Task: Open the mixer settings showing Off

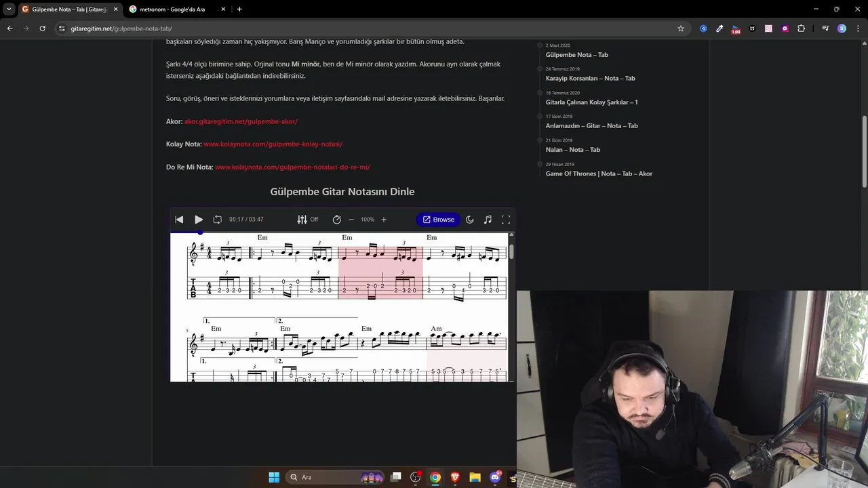Action: click(x=307, y=220)
